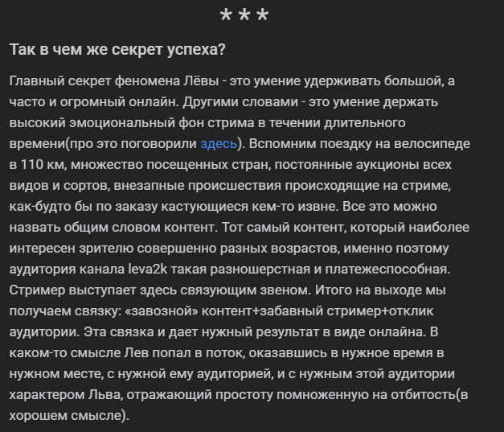Click the first asterisk of the separator

pyautogui.click(x=226, y=16)
